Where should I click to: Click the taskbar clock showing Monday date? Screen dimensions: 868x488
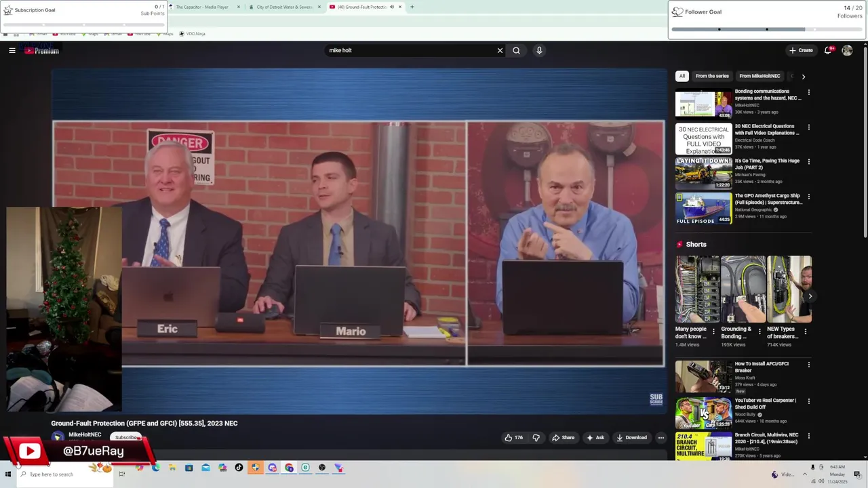tap(838, 474)
